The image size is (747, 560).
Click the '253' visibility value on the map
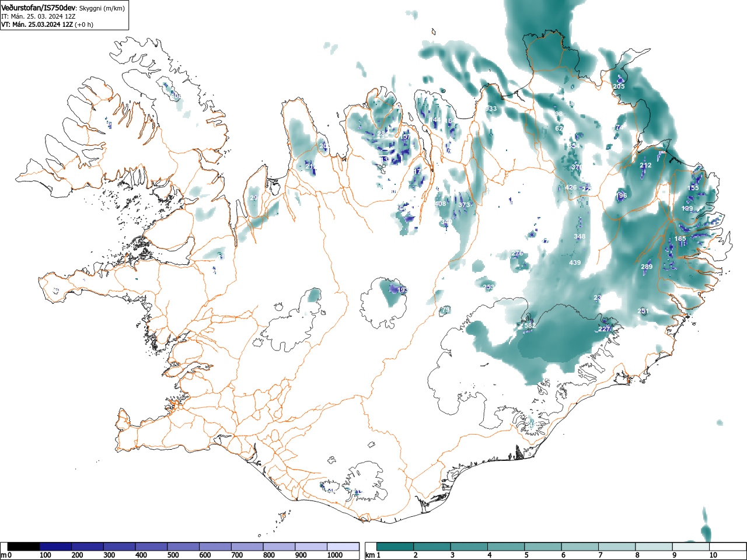click(x=488, y=287)
